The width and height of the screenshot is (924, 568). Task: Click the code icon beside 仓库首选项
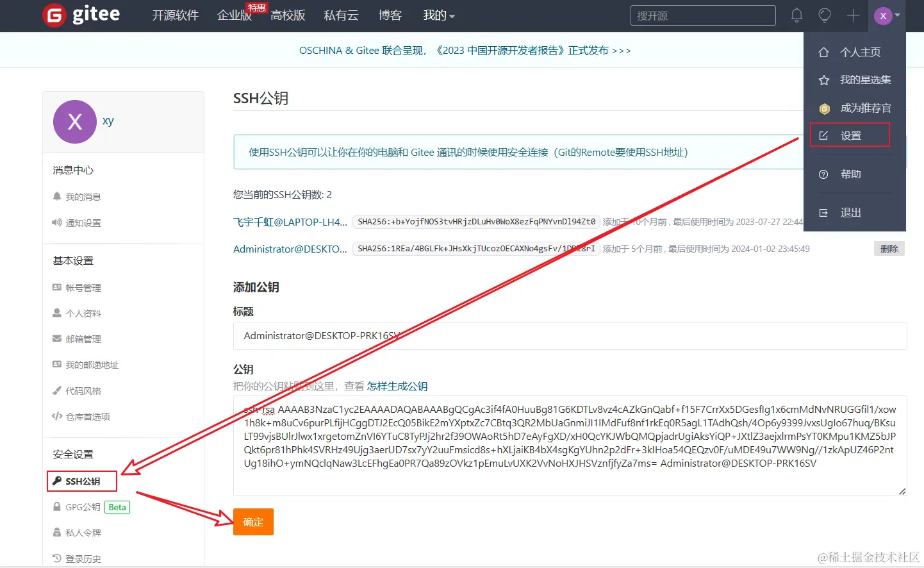(57, 416)
